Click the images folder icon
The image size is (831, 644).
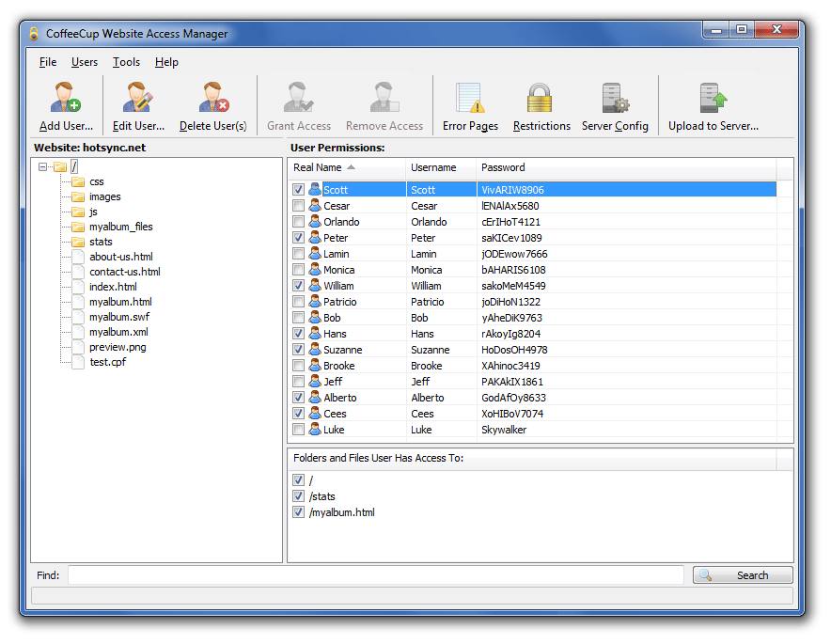tap(78, 197)
